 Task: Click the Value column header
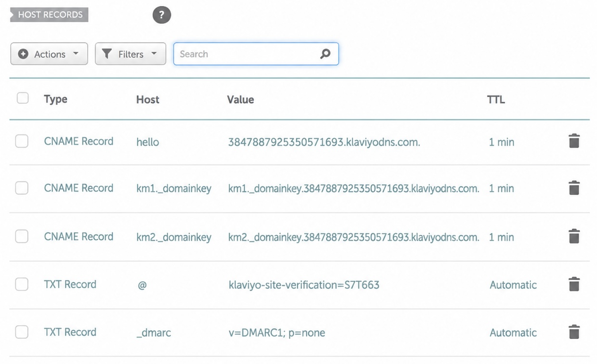[241, 100]
